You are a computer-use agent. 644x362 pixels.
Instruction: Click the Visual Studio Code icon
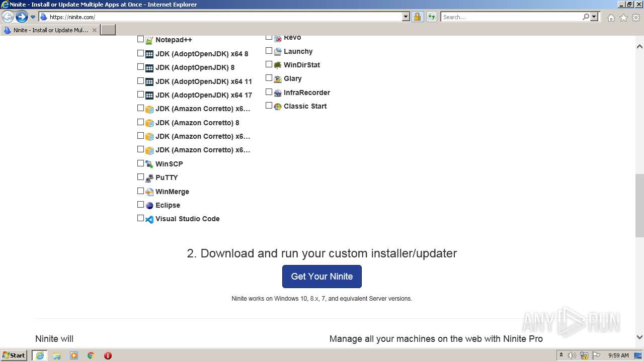pyautogui.click(x=149, y=219)
